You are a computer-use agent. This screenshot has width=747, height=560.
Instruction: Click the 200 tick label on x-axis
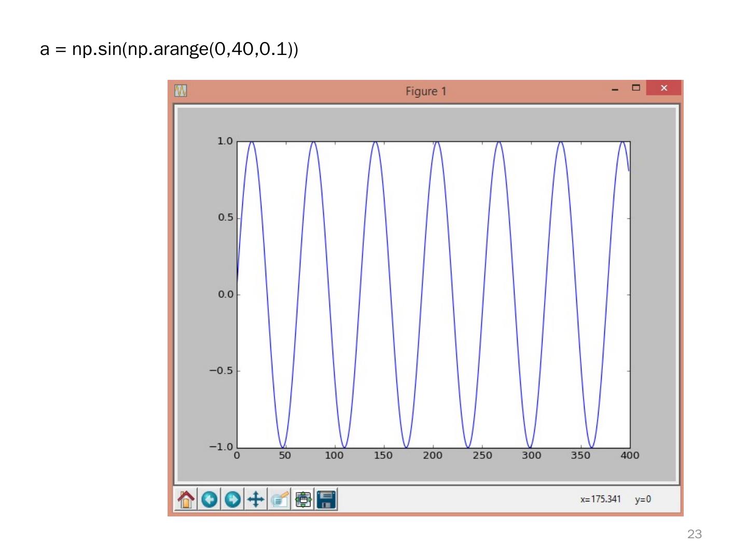click(x=433, y=456)
